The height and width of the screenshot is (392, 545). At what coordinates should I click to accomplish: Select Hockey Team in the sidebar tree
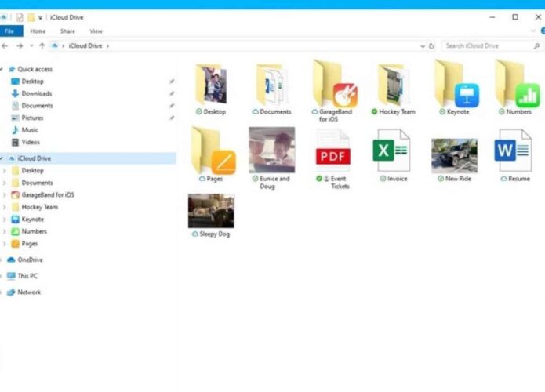pos(40,207)
